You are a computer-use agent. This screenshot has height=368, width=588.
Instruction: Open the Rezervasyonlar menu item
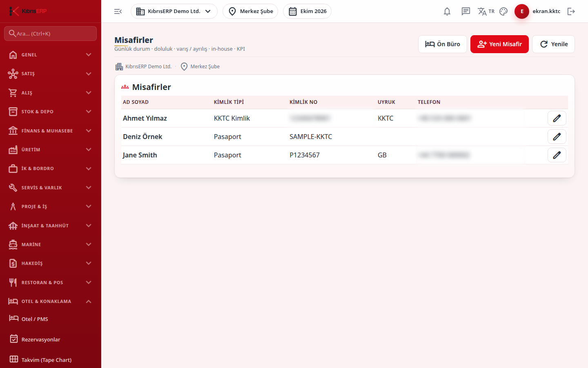(51, 339)
